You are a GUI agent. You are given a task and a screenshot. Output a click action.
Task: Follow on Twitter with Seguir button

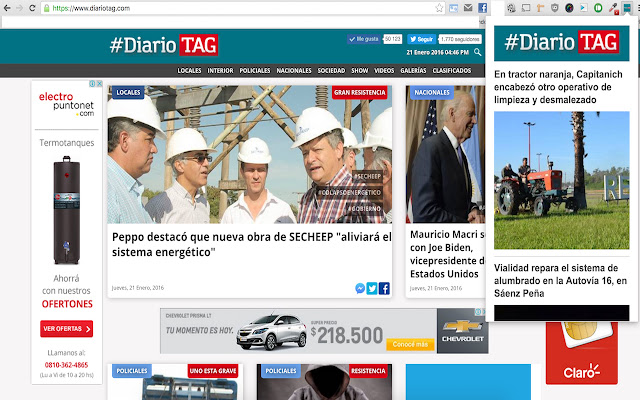click(x=421, y=39)
